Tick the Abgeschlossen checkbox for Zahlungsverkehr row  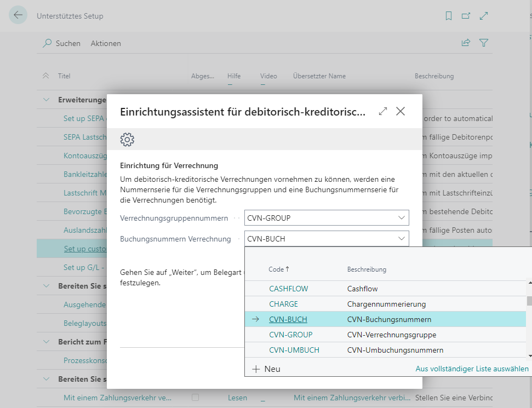coord(195,397)
